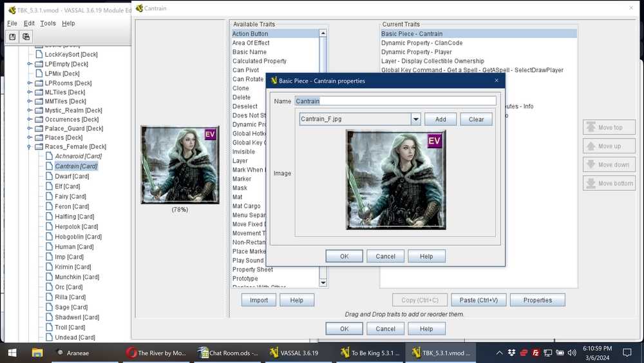Click the save toolbar icon in module editor
Image resolution: width=644 pixels, height=363 pixels.
click(x=12, y=37)
